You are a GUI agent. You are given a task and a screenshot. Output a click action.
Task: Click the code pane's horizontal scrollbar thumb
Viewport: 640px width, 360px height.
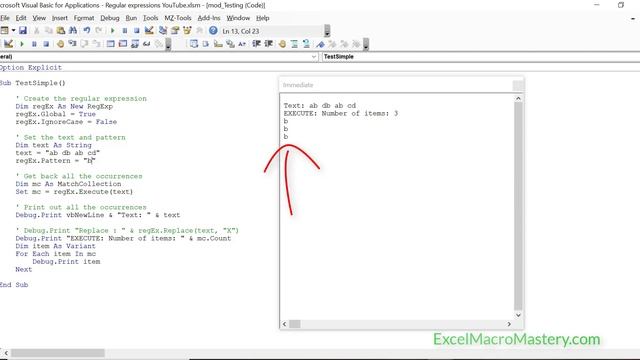58,353
